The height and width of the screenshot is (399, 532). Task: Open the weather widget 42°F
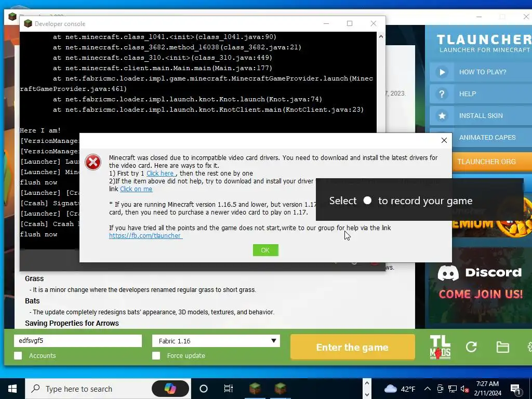(x=400, y=389)
